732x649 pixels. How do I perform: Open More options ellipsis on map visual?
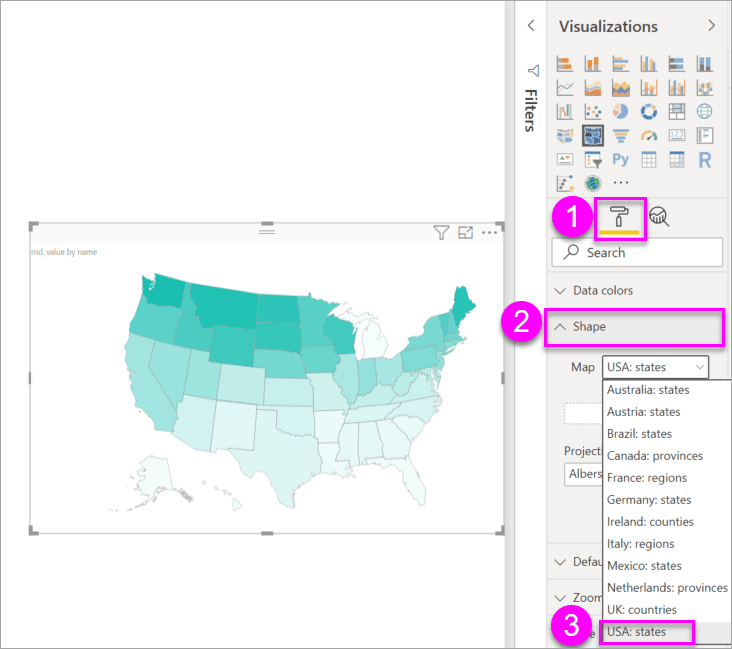(489, 232)
